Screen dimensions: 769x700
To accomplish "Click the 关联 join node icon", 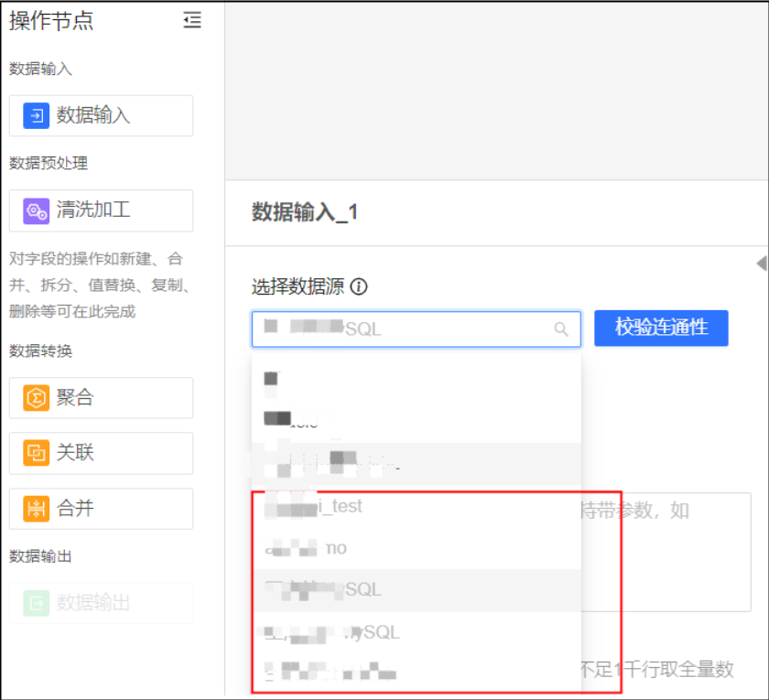I will (36, 453).
